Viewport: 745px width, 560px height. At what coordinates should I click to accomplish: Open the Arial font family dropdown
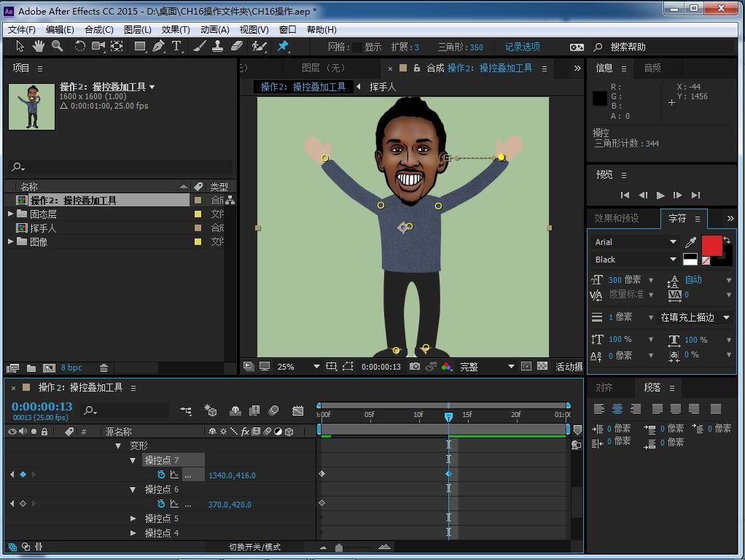[x=672, y=242]
